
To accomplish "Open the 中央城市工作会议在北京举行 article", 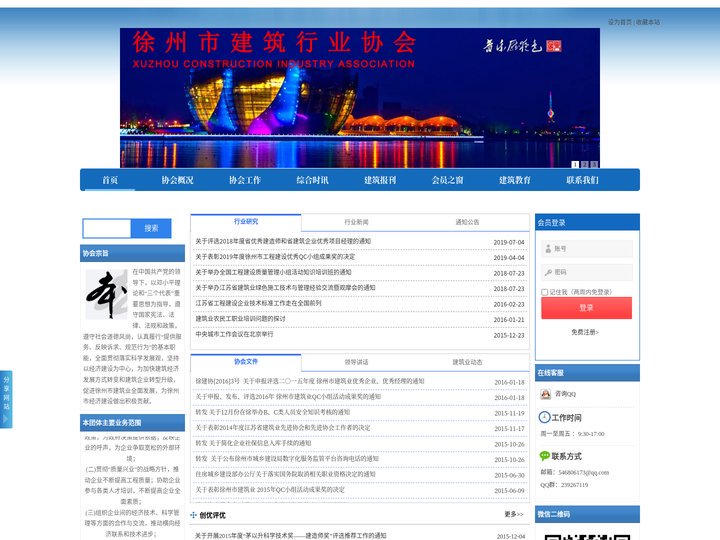I will (234, 334).
